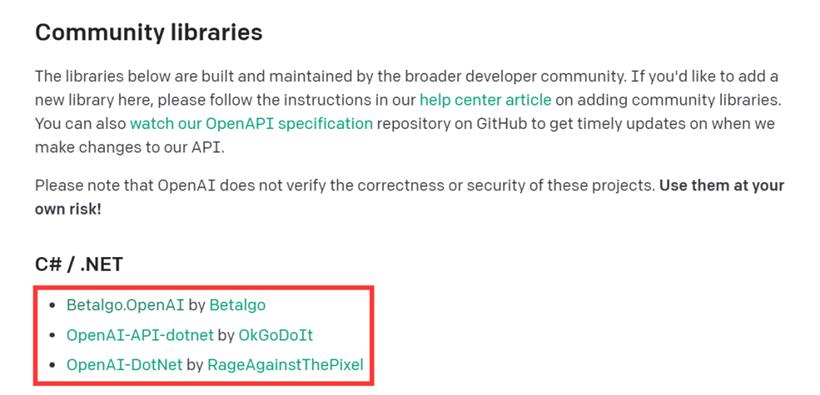
Task: Click the make changes to our API text
Action: (x=129, y=148)
